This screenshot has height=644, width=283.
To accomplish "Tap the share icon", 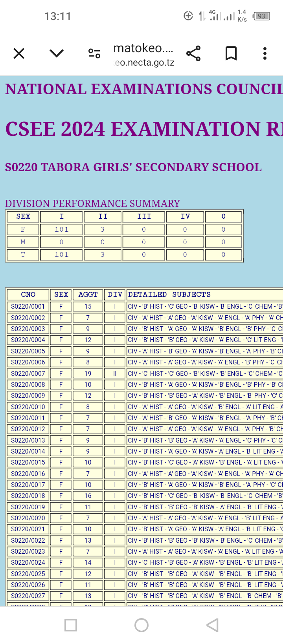I will coord(193,53).
